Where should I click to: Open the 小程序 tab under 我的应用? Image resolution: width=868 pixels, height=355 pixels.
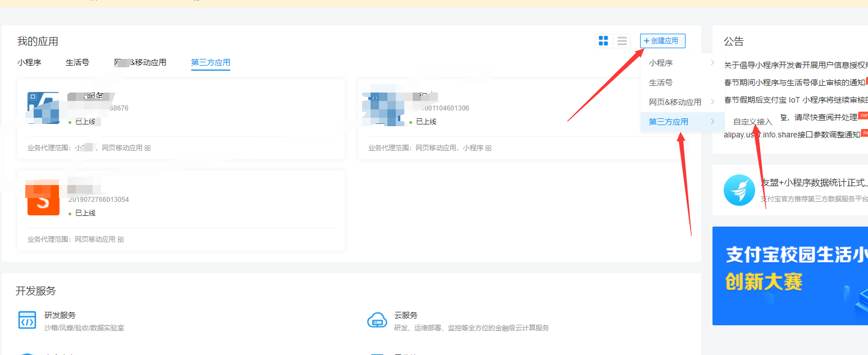pos(29,62)
